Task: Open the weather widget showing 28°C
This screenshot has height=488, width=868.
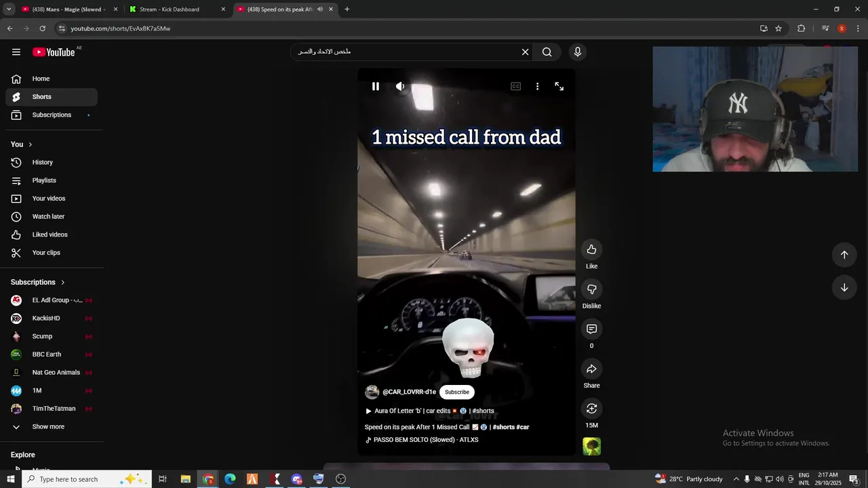Action: (689, 479)
